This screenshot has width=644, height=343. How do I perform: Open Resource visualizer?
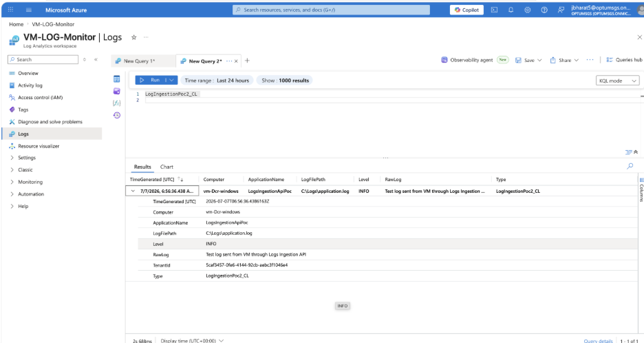[39, 146]
